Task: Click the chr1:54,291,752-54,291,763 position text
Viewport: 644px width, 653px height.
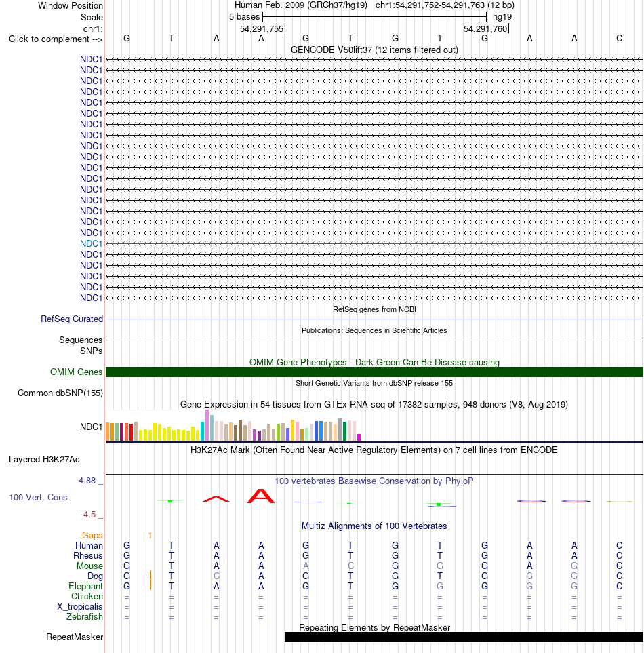Action: point(445,5)
